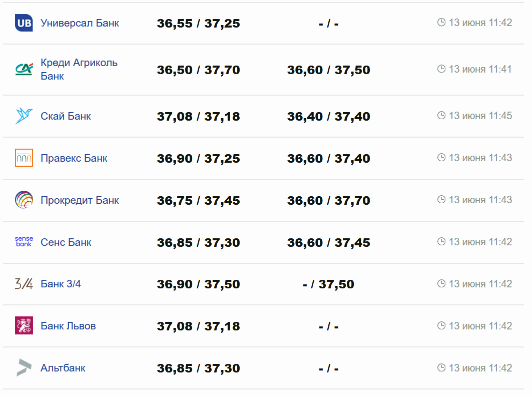
Task: Click the Банк Львов lion logo
Action: [x=24, y=326]
